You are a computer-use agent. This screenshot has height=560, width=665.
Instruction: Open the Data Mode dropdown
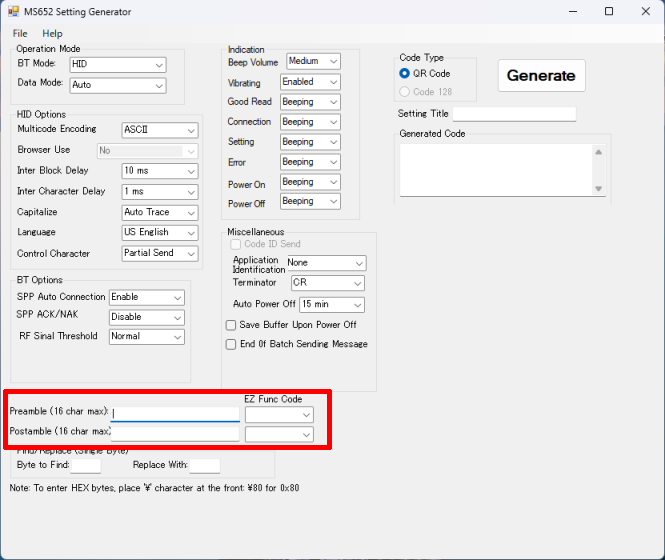click(117, 85)
